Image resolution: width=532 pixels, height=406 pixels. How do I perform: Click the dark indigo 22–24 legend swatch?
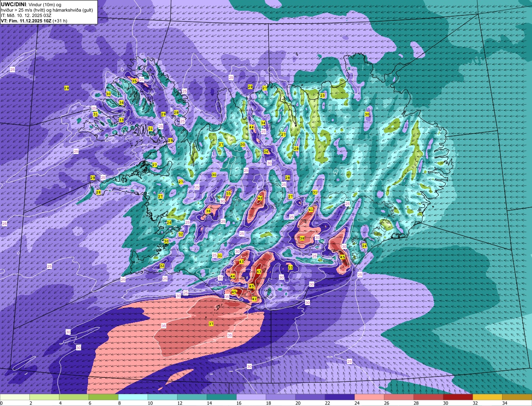(340, 397)
